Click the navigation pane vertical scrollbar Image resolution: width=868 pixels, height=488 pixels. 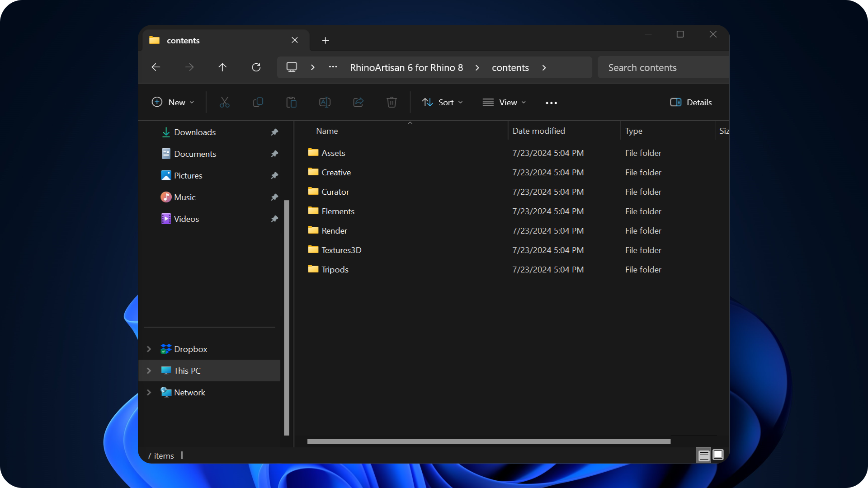coord(287,318)
